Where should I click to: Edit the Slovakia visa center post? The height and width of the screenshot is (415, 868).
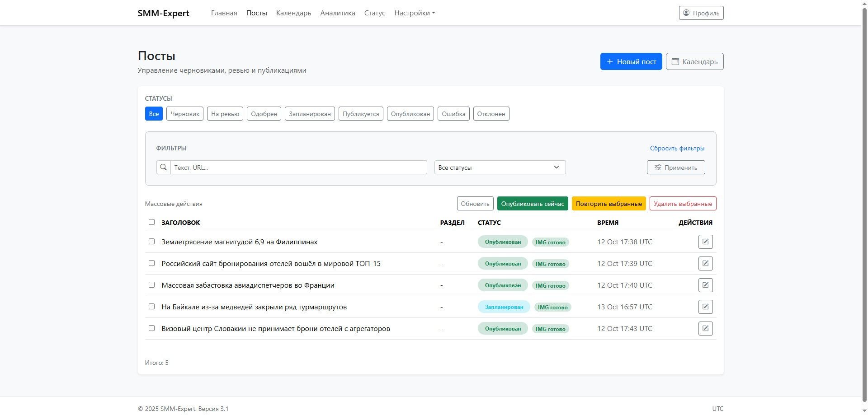tap(705, 328)
